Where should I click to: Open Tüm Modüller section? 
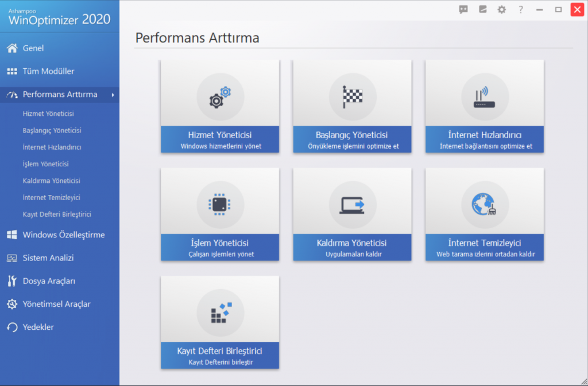[x=48, y=71]
